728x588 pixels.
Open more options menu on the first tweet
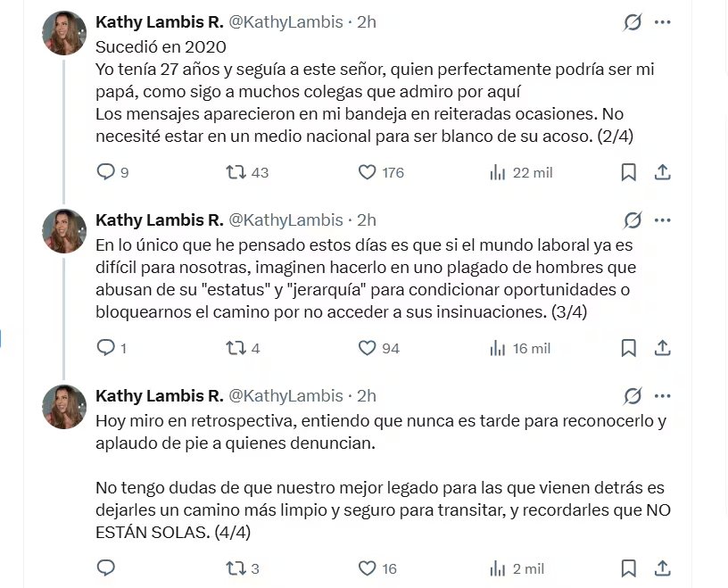(x=661, y=21)
